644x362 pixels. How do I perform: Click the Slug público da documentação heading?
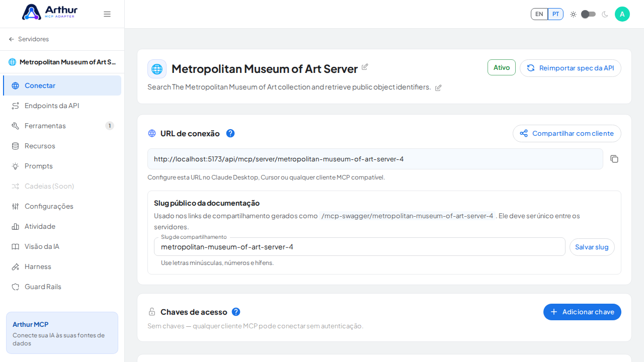tap(207, 203)
